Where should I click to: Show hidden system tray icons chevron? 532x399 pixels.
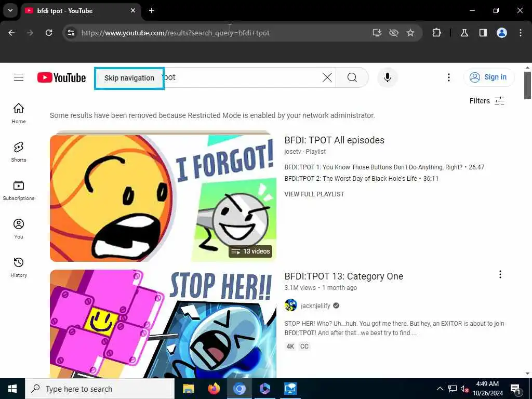(440, 389)
